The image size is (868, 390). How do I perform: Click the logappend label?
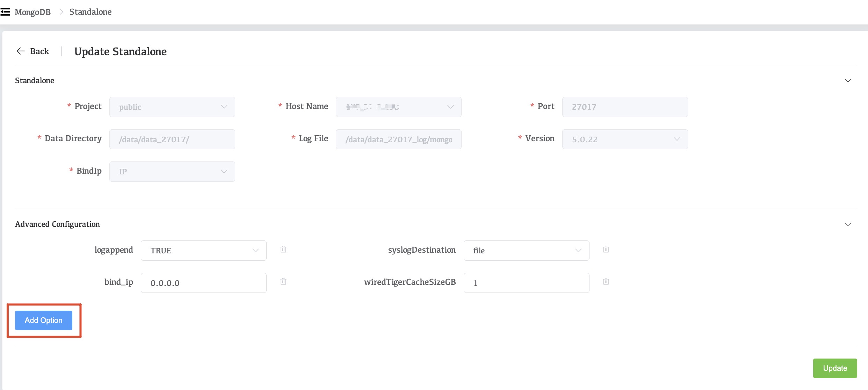[114, 250]
